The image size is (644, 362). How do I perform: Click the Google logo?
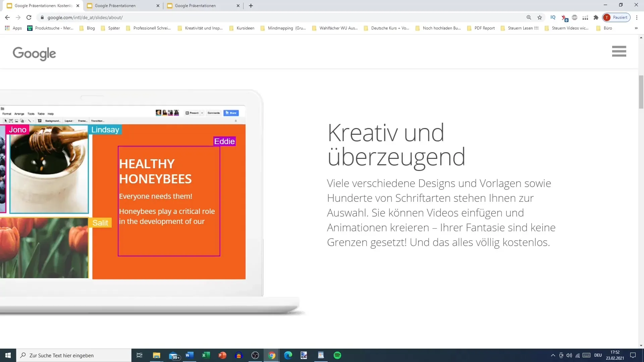tap(34, 53)
